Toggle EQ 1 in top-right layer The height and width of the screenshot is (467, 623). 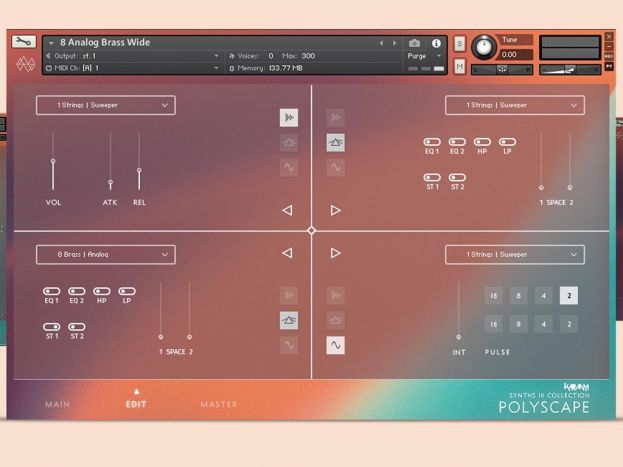coord(432,142)
